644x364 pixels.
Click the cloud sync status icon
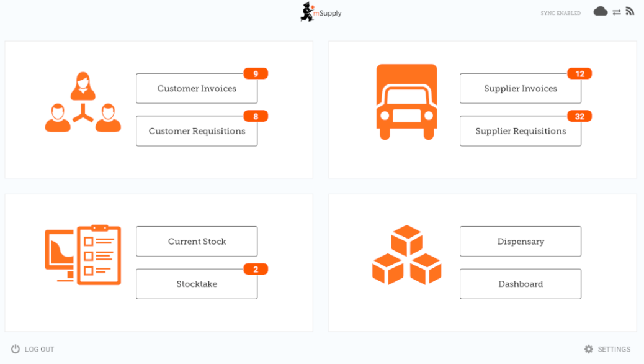pyautogui.click(x=600, y=11)
